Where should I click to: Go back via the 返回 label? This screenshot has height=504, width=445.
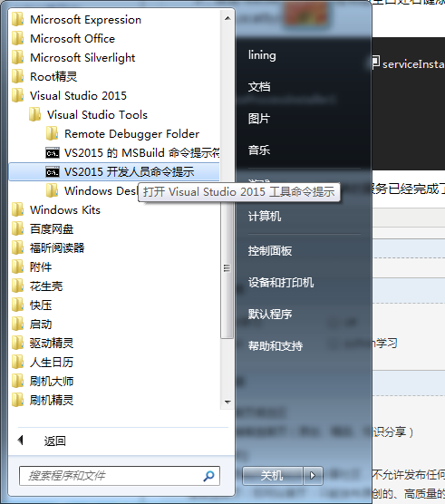click(x=54, y=441)
